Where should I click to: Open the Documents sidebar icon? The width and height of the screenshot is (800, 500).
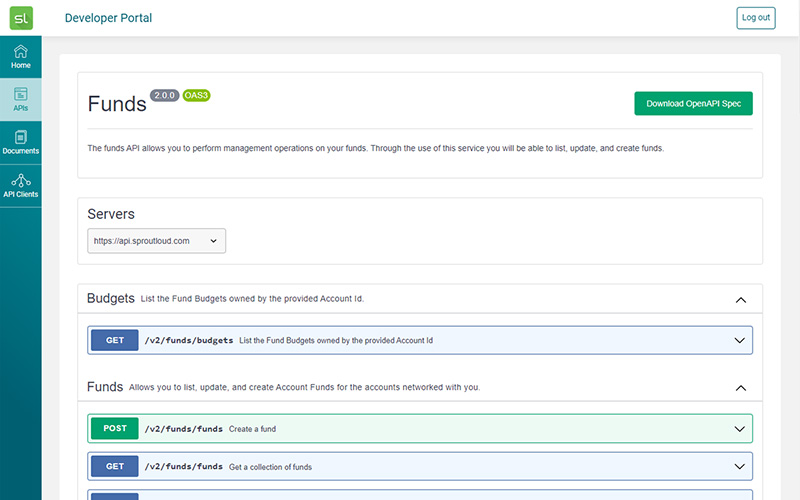(20, 142)
